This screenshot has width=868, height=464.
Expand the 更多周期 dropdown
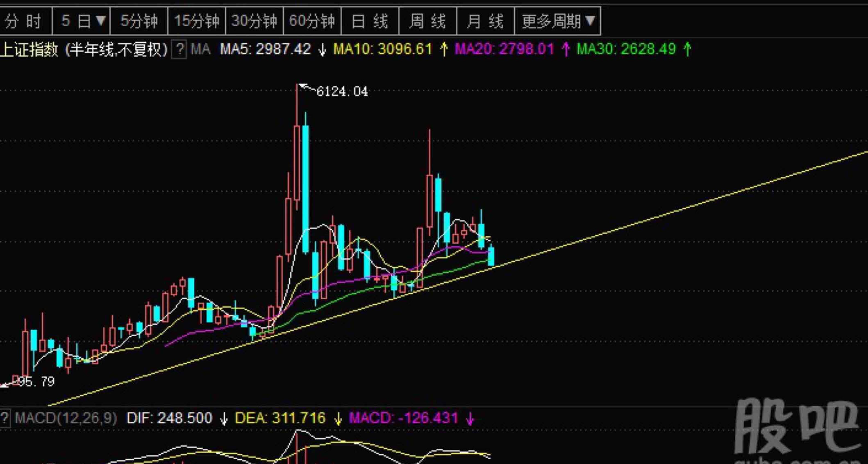click(x=558, y=21)
